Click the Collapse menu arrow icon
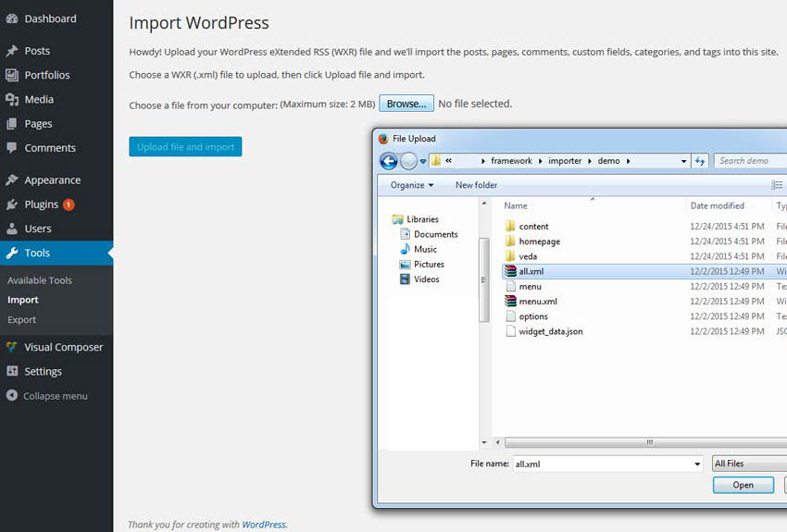The image size is (787, 532). tap(12, 395)
